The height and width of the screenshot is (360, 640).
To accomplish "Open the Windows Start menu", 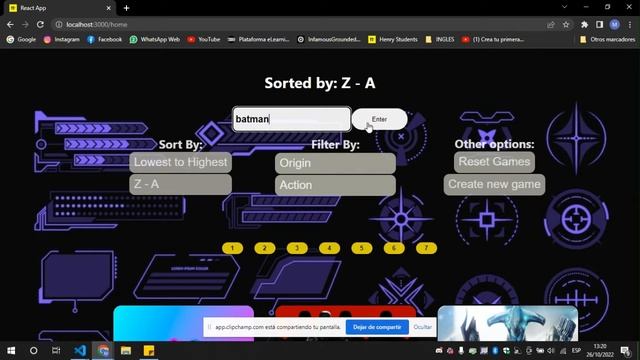I will pyautogui.click(x=11, y=351).
